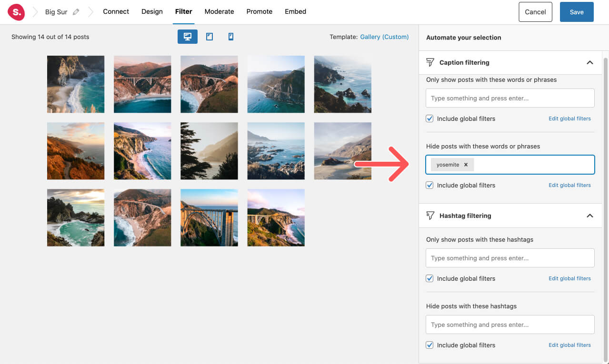The height and width of the screenshot is (364, 609).
Task: Select the first photo of waterfall beach cove
Action: (x=76, y=84)
